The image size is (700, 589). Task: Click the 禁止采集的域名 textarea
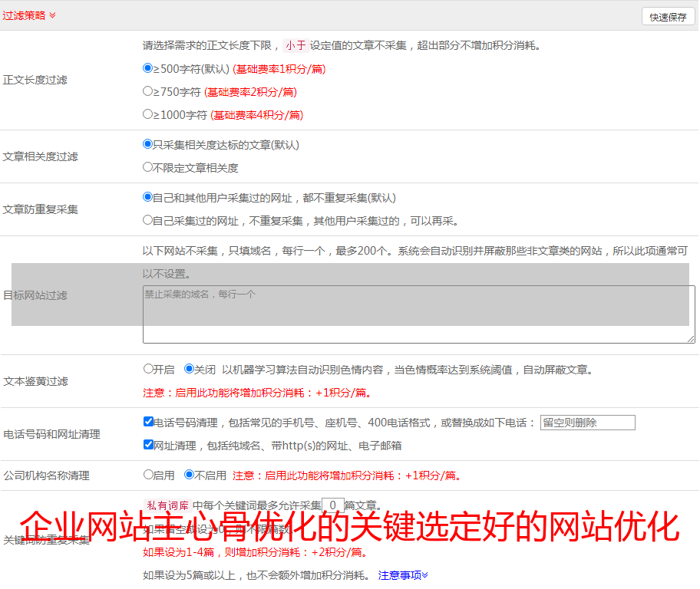(418, 314)
